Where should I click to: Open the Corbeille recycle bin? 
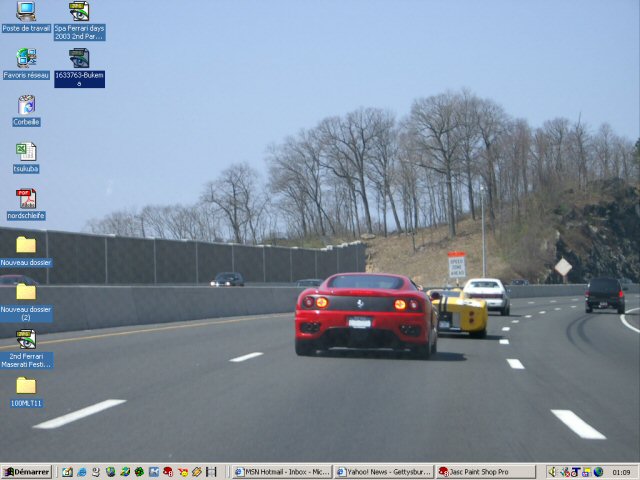27,110
